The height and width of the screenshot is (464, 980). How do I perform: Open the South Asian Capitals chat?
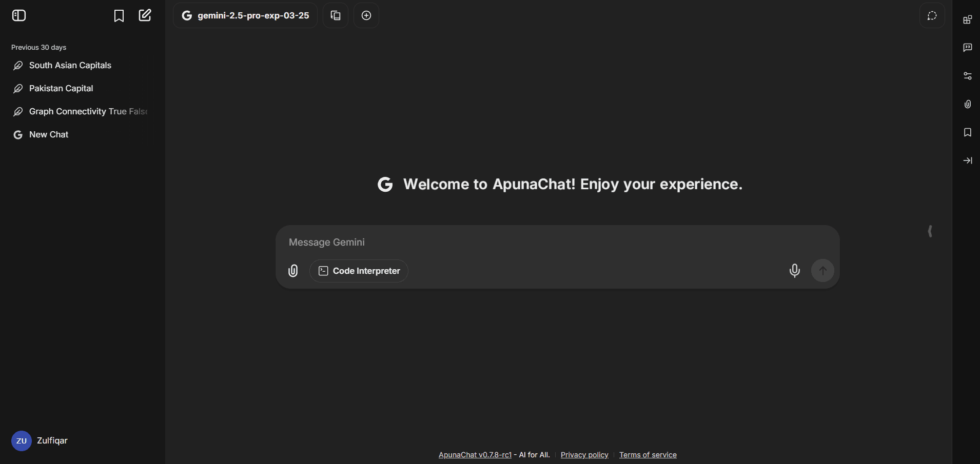pyautogui.click(x=82, y=66)
